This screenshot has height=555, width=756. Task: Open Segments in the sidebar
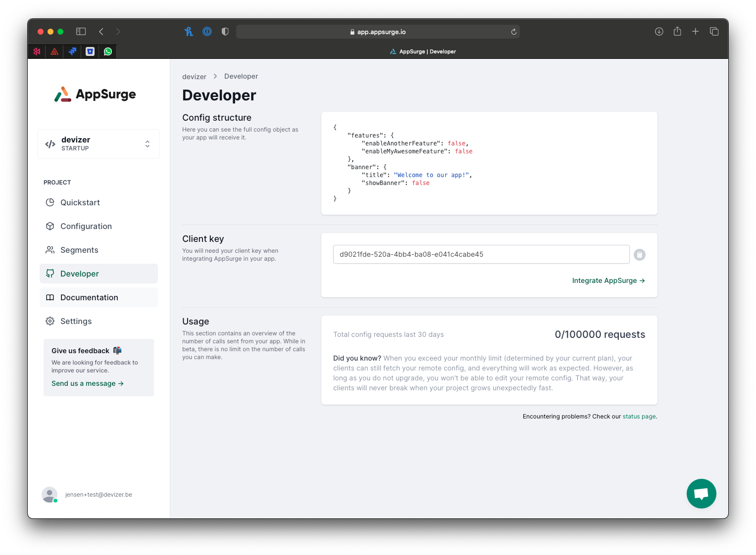tap(99, 250)
